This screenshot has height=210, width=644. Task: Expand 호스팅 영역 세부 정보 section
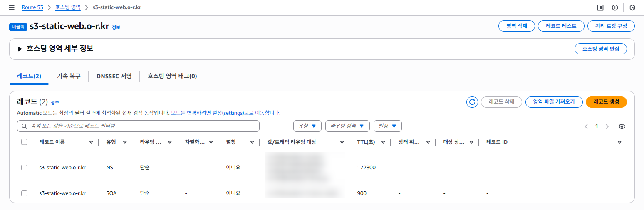click(x=20, y=49)
